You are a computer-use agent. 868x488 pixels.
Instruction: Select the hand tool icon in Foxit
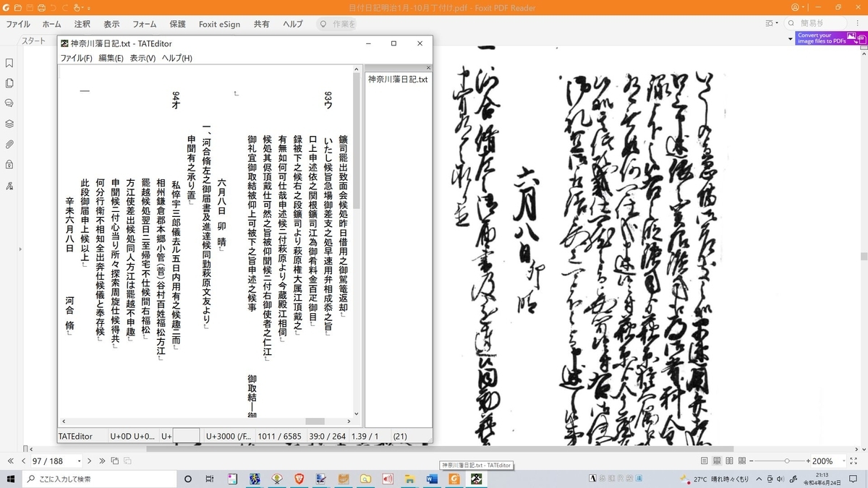tap(77, 7)
